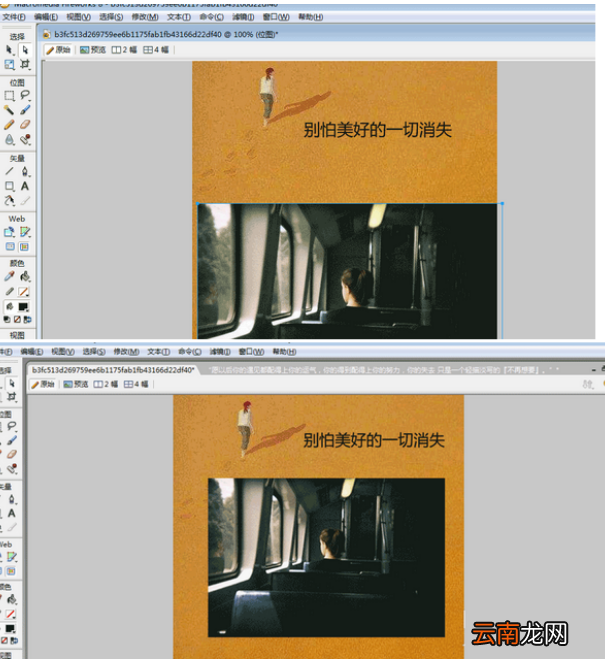
Task: Open the 命令(C) menu in lower window
Action: click(x=190, y=352)
